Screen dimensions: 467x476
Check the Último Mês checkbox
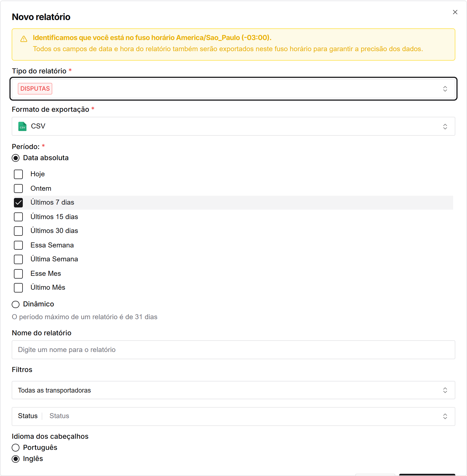coord(18,288)
